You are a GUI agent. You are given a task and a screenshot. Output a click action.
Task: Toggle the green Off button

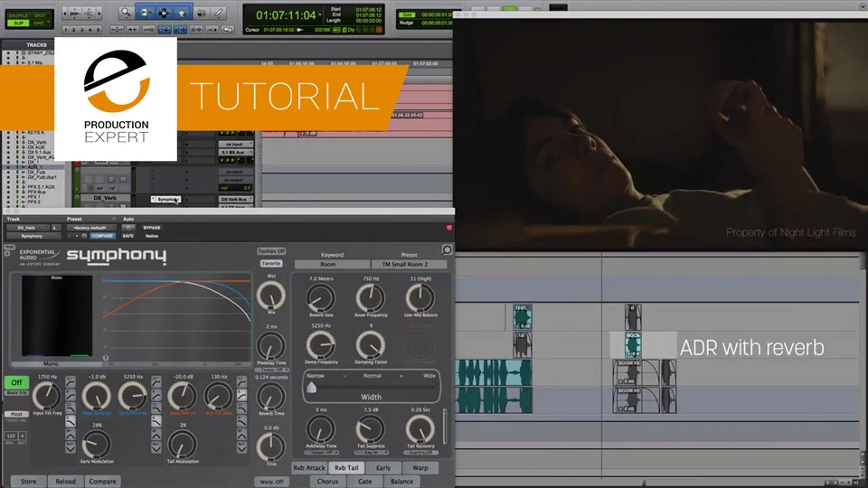16,382
